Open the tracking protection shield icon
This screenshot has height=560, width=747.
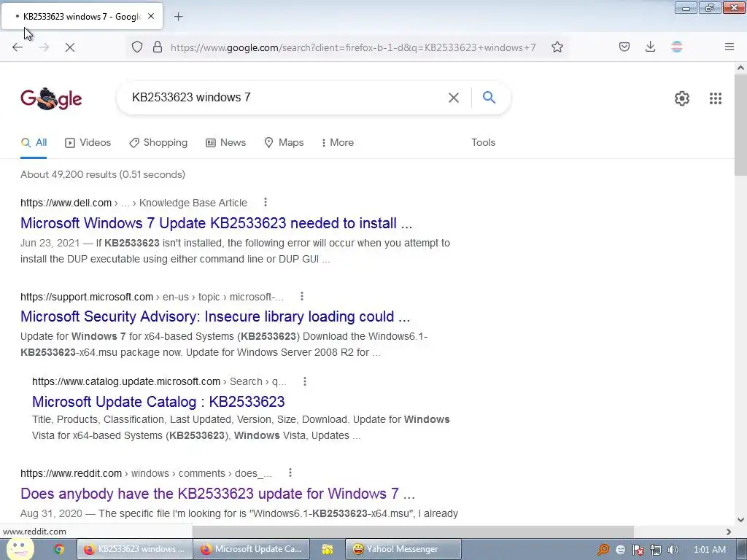(x=137, y=47)
